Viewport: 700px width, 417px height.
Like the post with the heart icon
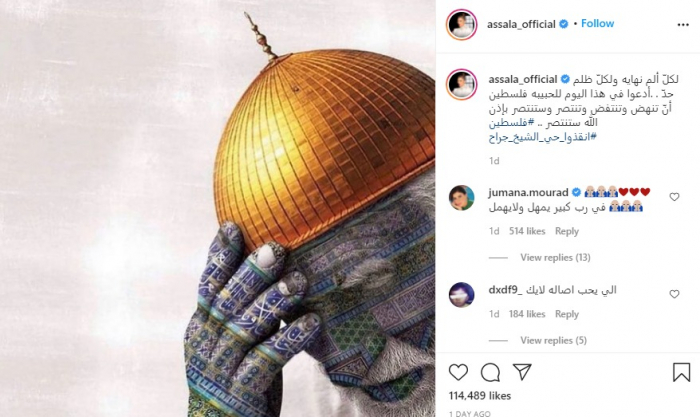[458, 372]
